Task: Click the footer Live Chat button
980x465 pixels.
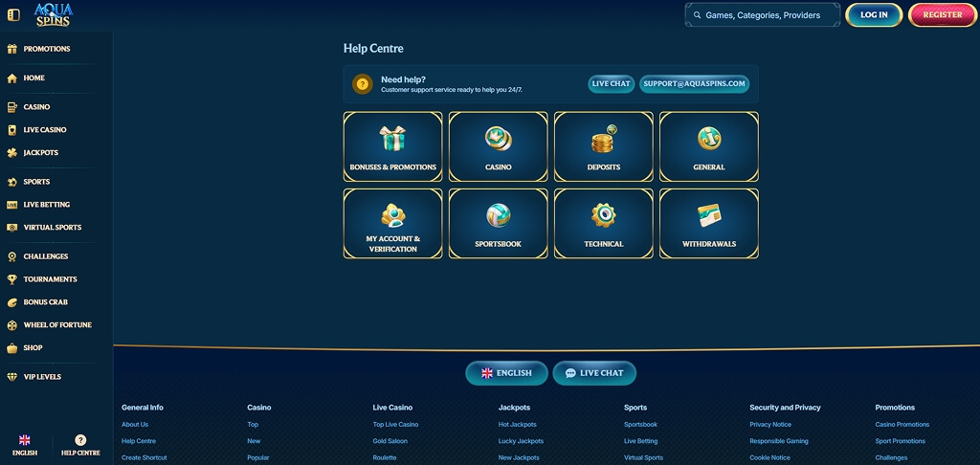Action: click(594, 373)
